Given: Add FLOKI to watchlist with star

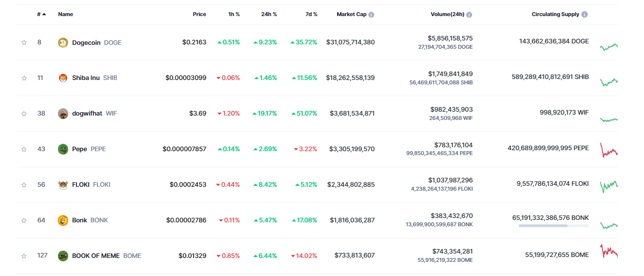Looking at the screenshot, I should (24, 185).
